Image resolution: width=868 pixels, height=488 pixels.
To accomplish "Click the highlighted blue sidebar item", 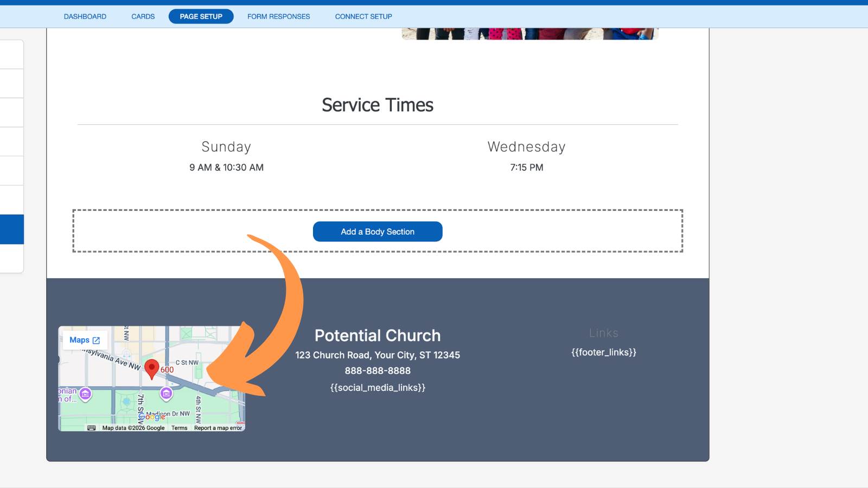I will point(12,229).
